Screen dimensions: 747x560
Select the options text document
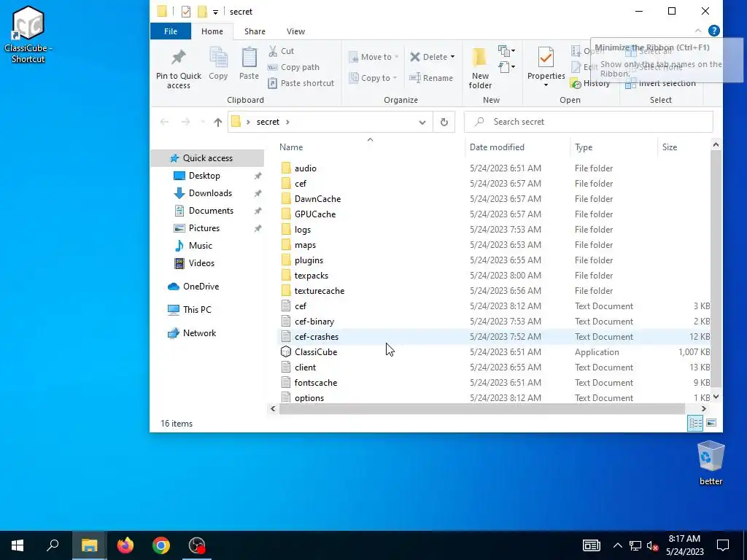[309, 397]
